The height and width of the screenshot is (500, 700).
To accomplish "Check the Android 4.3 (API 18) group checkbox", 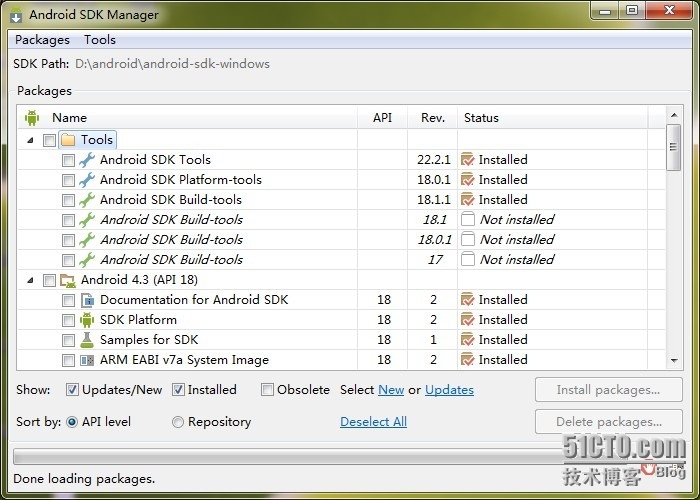I will 49,280.
